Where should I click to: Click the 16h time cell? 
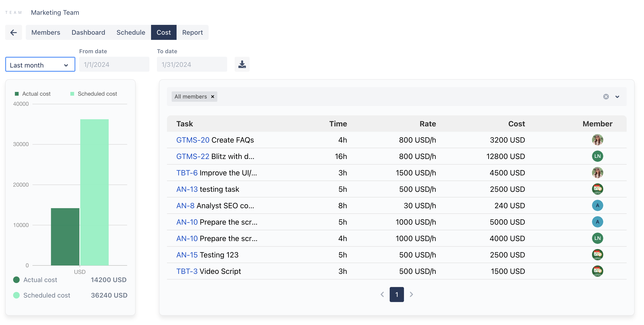point(341,156)
